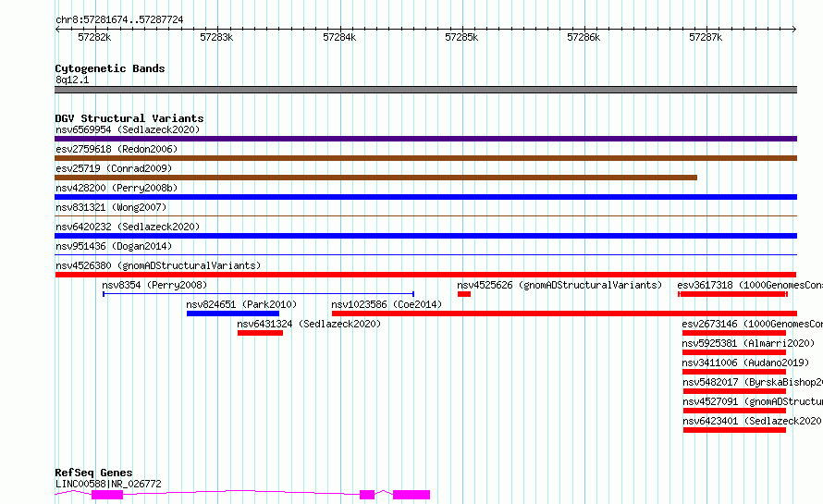Click the esv25719 (Conrad2009) label

(114, 168)
